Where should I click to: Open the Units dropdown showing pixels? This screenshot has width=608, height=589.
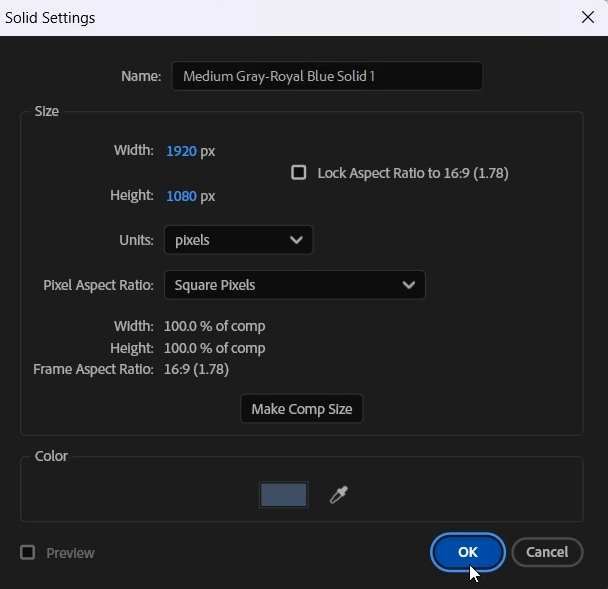click(238, 240)
